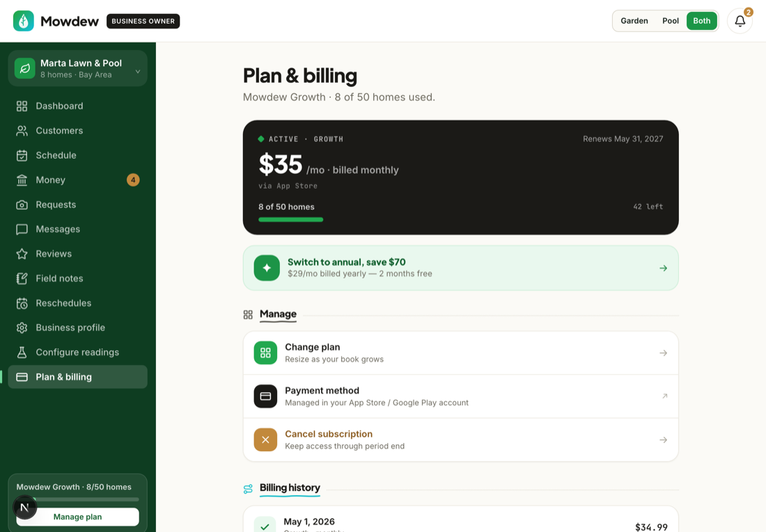Click the Mowdew droplet logo icon
The image size is (766, 532).
point(24,21)
